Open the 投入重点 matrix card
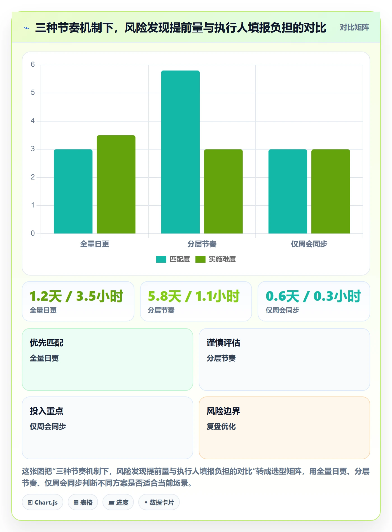Viewport: 392px width, 532px height. tap(108, 428)
